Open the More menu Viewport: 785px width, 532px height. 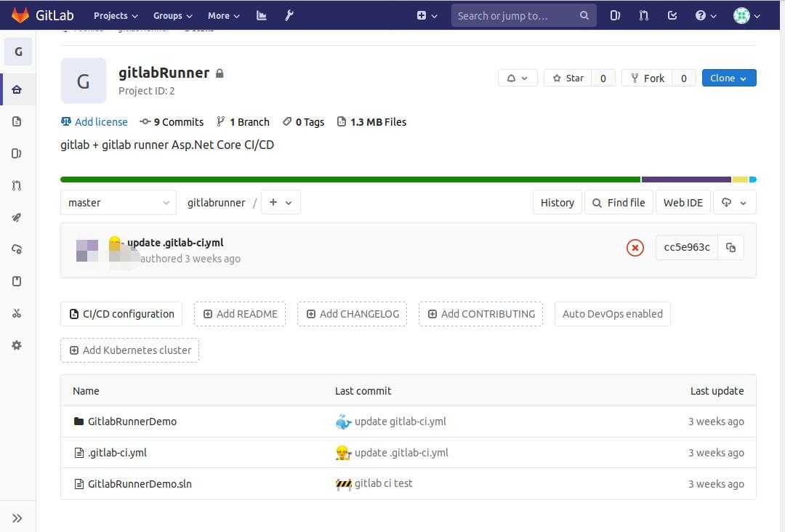pyautogui.click(x=224, y=15)
